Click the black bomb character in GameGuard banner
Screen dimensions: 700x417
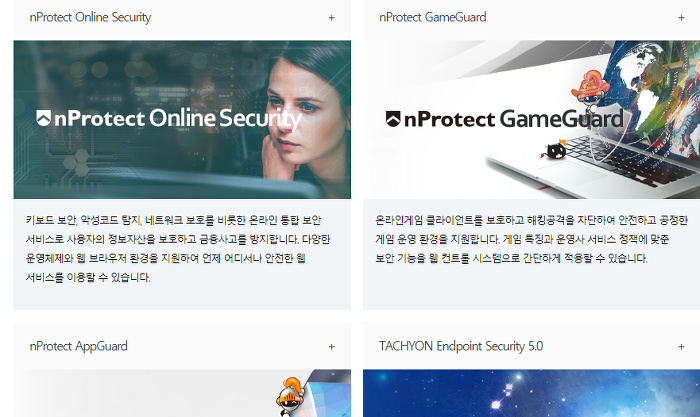coord(554,150)
